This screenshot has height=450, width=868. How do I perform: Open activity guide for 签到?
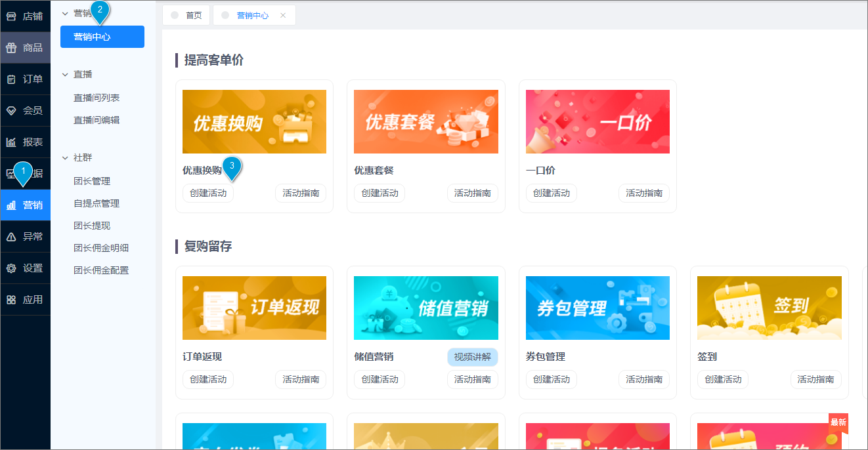point(816,380)
